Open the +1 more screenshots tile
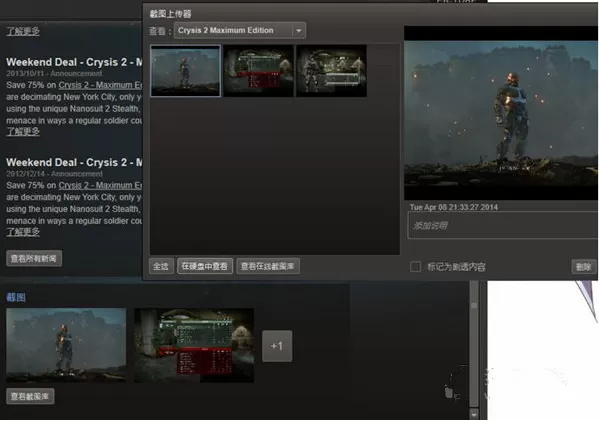 pos(277,346)
